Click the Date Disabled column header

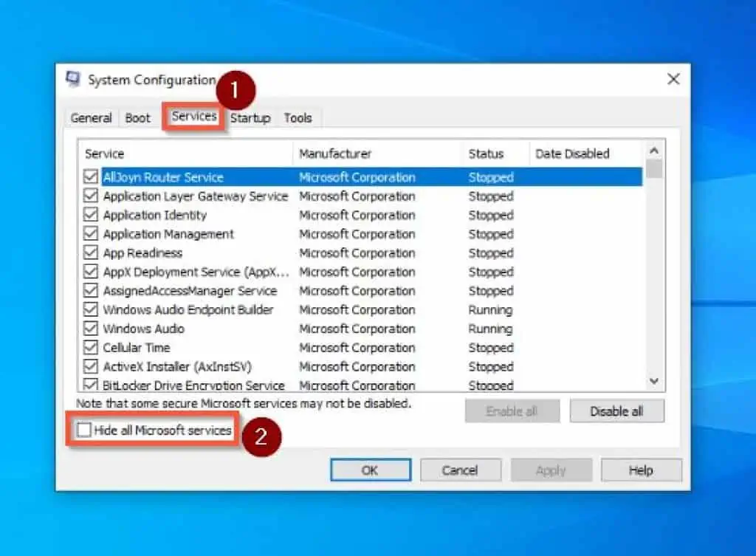tap(585, 154)
